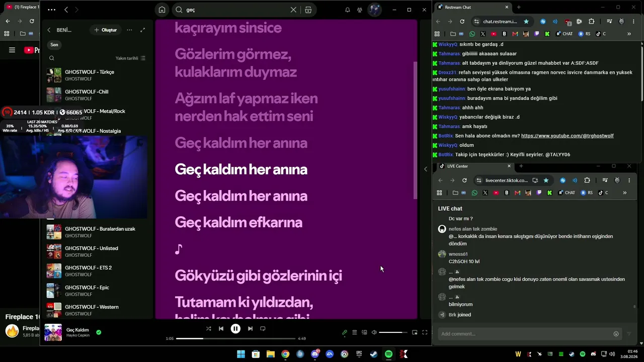Enter Spotify full screen mode
The height and width of the screenshot is (362, 644).
click(425, 332)
